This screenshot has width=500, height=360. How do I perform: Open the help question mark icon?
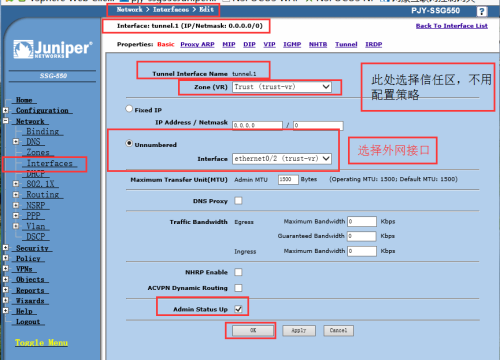coord(482,12)
